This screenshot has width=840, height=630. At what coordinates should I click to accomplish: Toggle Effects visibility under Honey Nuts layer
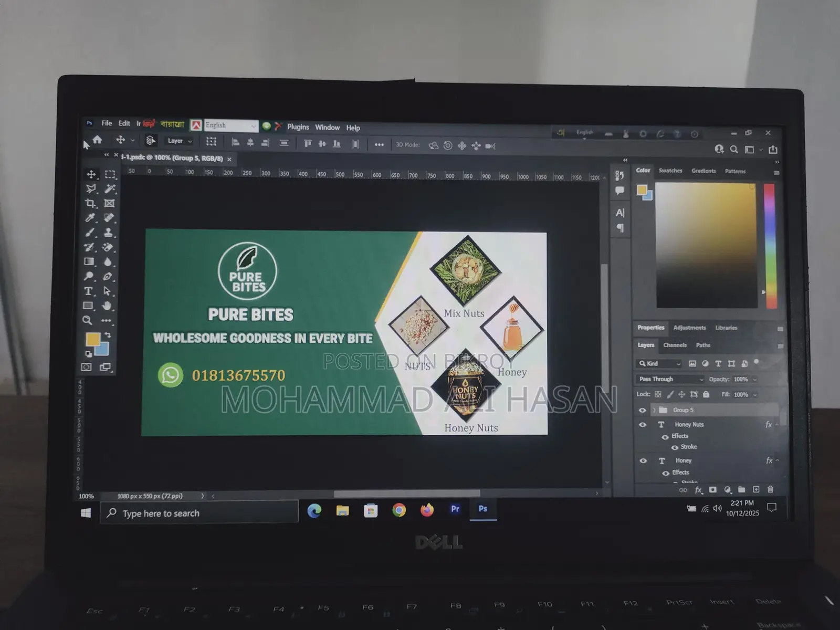point(665,437)
